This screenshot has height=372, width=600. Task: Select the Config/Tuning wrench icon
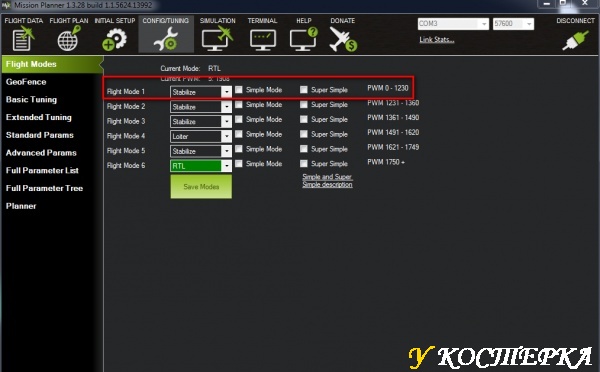[166, 39]
